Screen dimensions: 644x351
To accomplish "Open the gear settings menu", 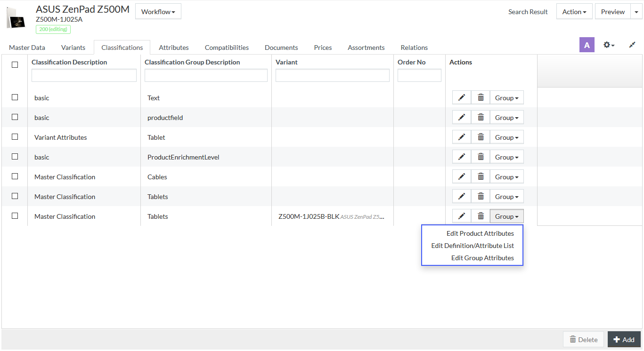I will point(609,45).
